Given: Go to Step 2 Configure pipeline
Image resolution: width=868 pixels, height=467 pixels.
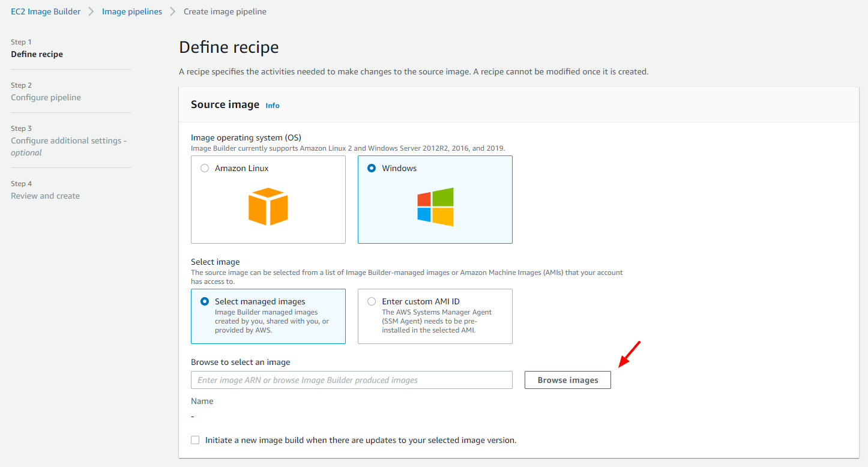Looking at the screenshot, I should [x=46, y=97].
